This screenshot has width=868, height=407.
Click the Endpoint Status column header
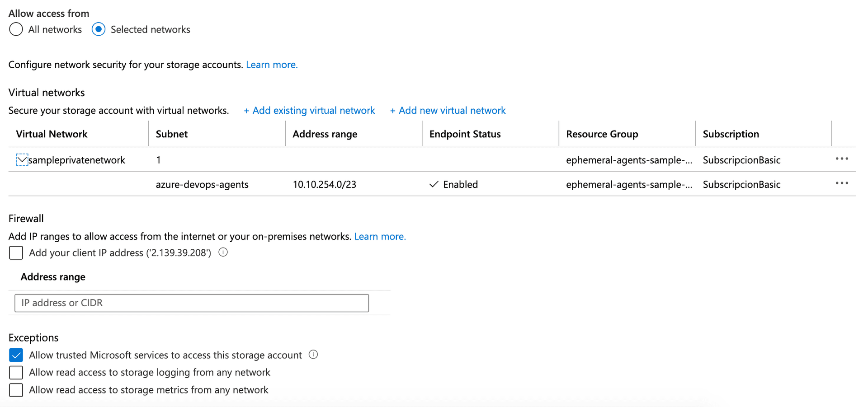pos(465,134)
